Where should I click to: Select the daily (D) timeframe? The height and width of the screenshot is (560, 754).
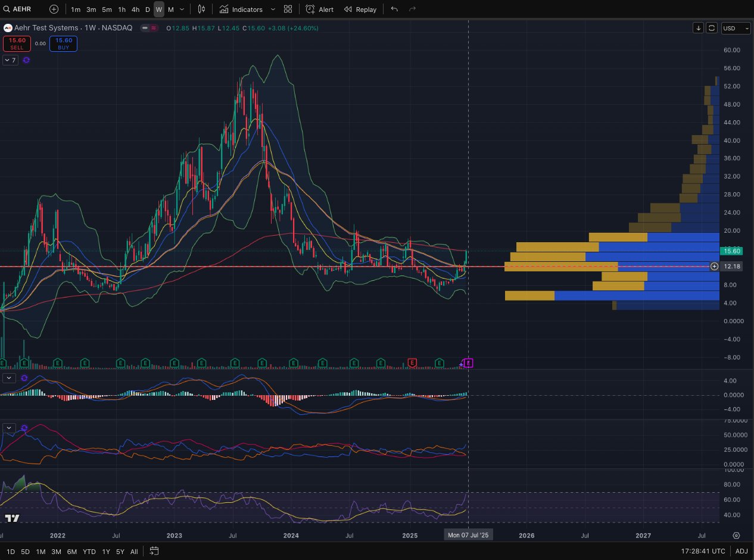(x=148, y=10)
